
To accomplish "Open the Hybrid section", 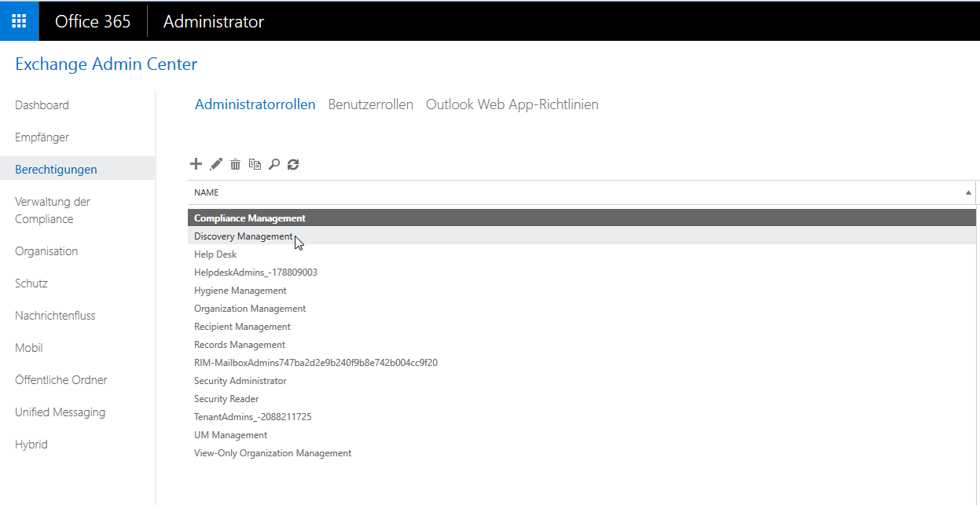I will click(x=31, y=444).
